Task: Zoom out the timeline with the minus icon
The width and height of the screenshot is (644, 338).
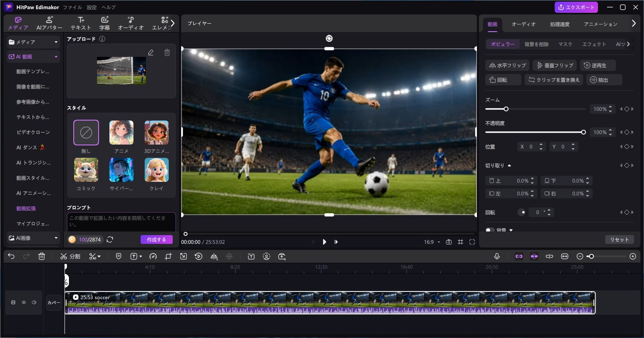Action: (x=580, y=256)
